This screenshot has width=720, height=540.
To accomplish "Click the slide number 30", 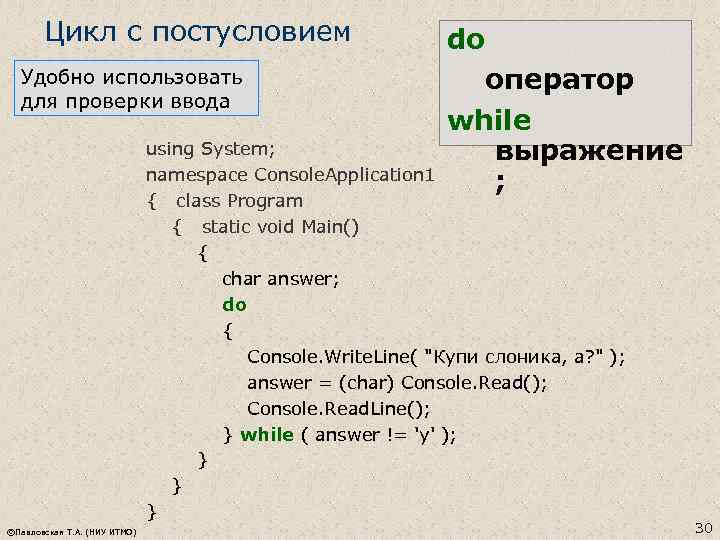I will point(703,528).
